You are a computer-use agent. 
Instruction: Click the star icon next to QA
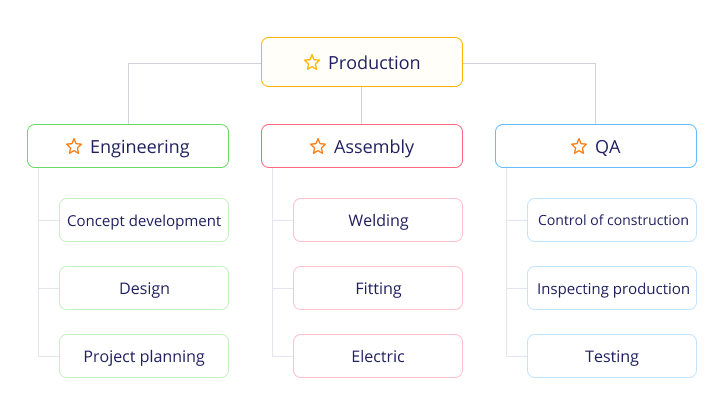(x=579, y=146)
